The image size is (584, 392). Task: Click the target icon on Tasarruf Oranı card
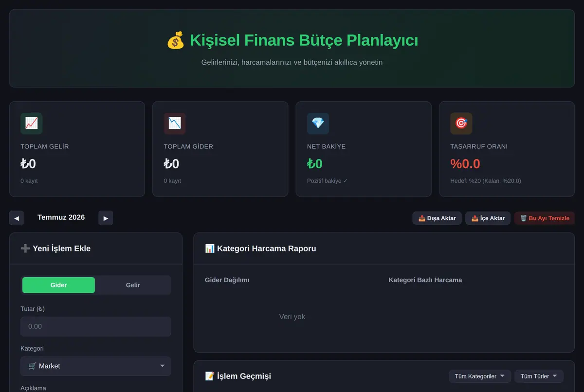coord(461,124)
